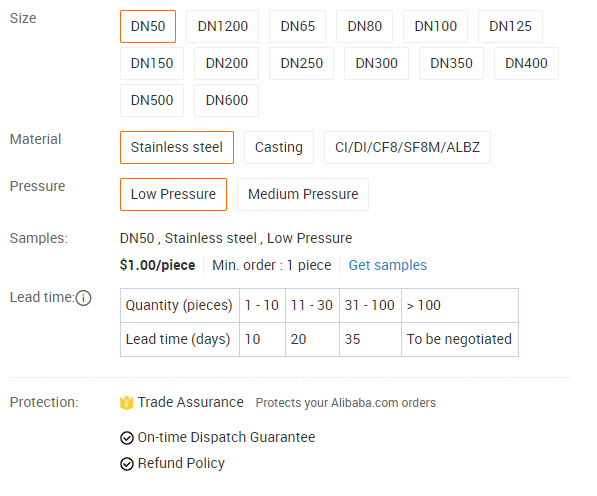Choose size DN400
597x496 pixels.
point(526,63)
